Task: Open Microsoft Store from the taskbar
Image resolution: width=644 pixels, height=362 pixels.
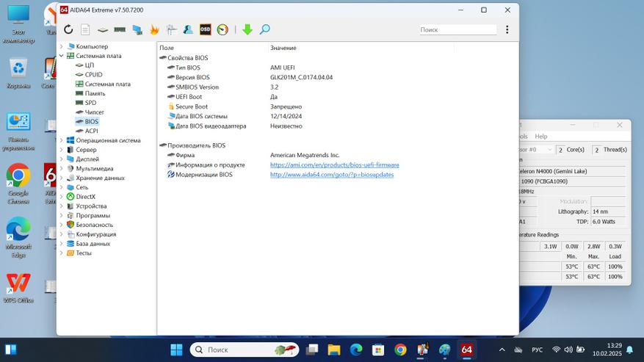Action: 378,350
